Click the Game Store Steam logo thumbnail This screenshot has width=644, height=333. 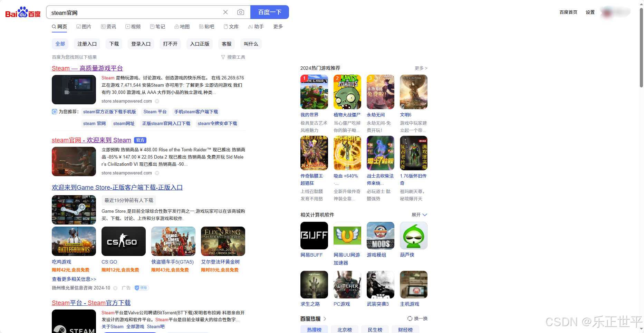pyautogui.click(x=74, y=210)
